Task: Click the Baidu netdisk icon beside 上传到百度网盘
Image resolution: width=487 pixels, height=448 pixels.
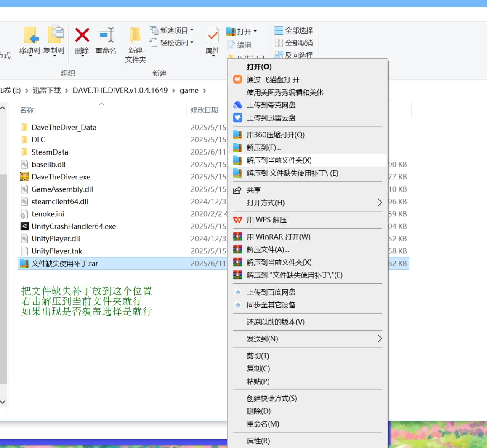Action: click(x=237, y=292)
